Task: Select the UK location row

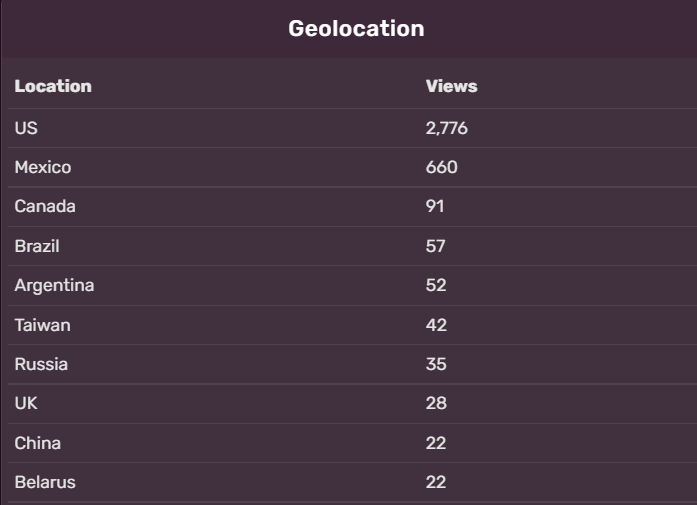Action: (x=26, y=403)
